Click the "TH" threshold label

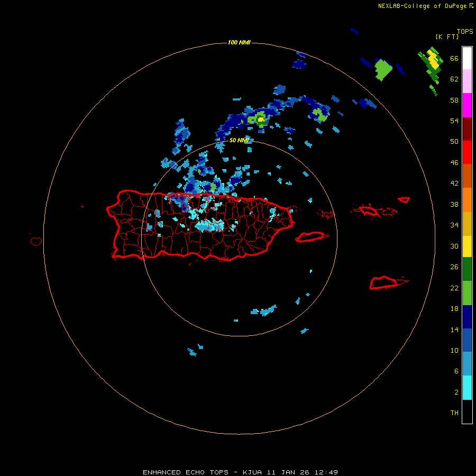click(x=454, y=413)
